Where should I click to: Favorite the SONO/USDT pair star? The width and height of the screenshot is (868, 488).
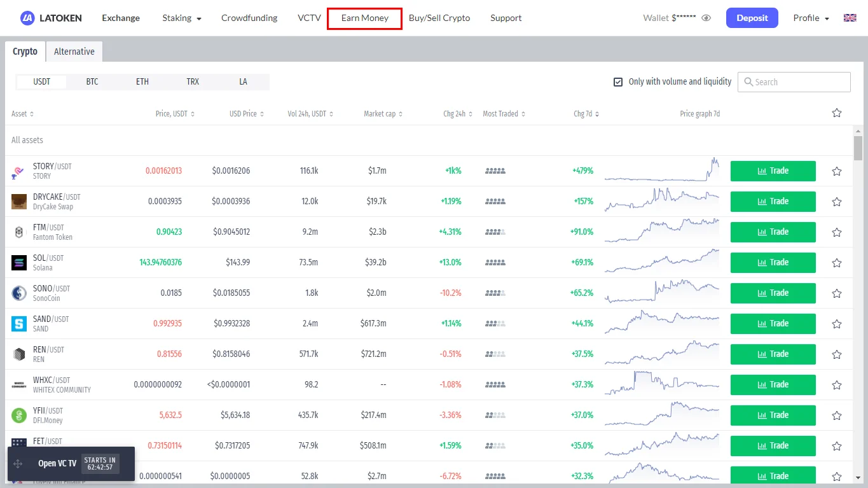coord(837,293)
